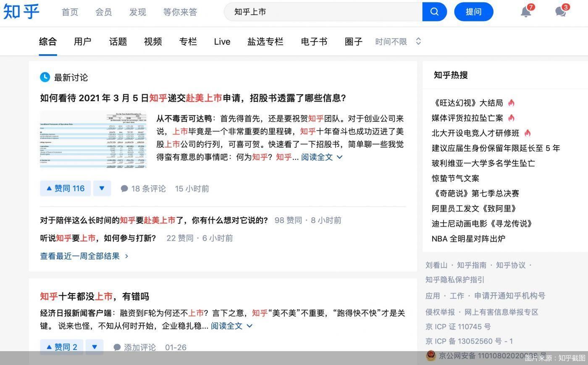Open 知乎协议 footer link
The image size is (588, 365).
pyautogui.click(x=511, y=265)
